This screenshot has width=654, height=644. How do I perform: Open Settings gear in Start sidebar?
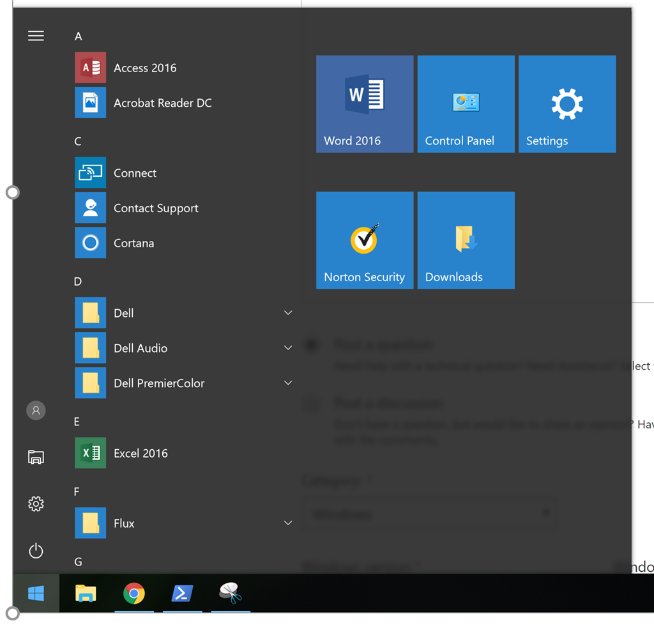(x=36, y=504)
